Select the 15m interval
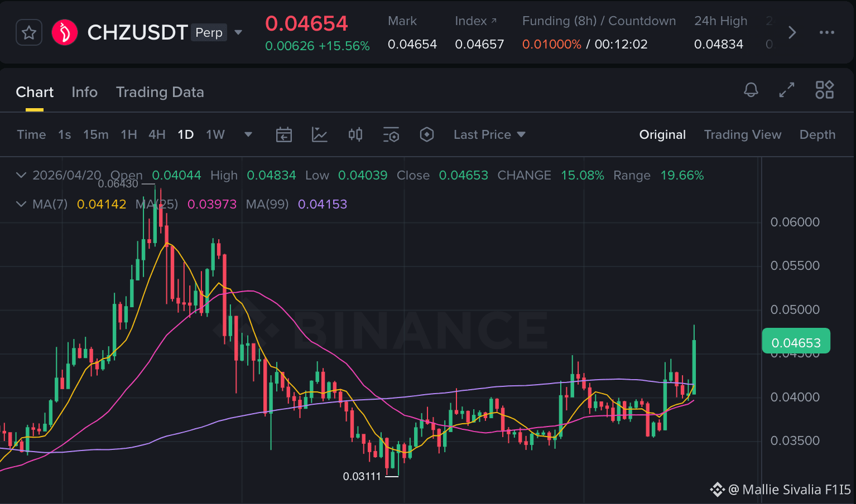 [96, 134]
